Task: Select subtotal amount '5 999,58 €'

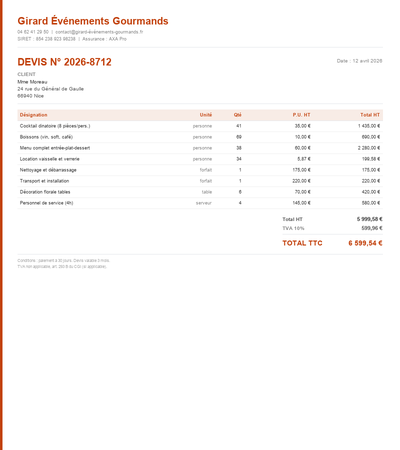Action: click(x=370, y=219)
